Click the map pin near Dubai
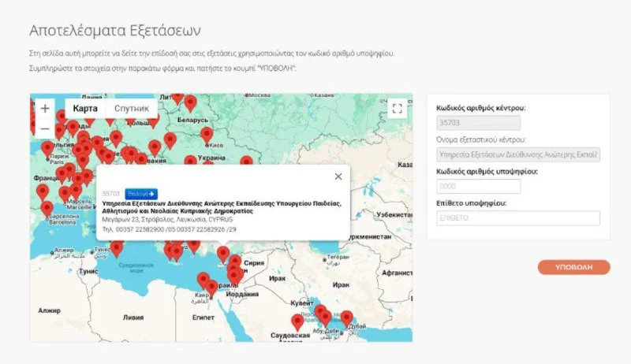631x364 pixels. 346,318
